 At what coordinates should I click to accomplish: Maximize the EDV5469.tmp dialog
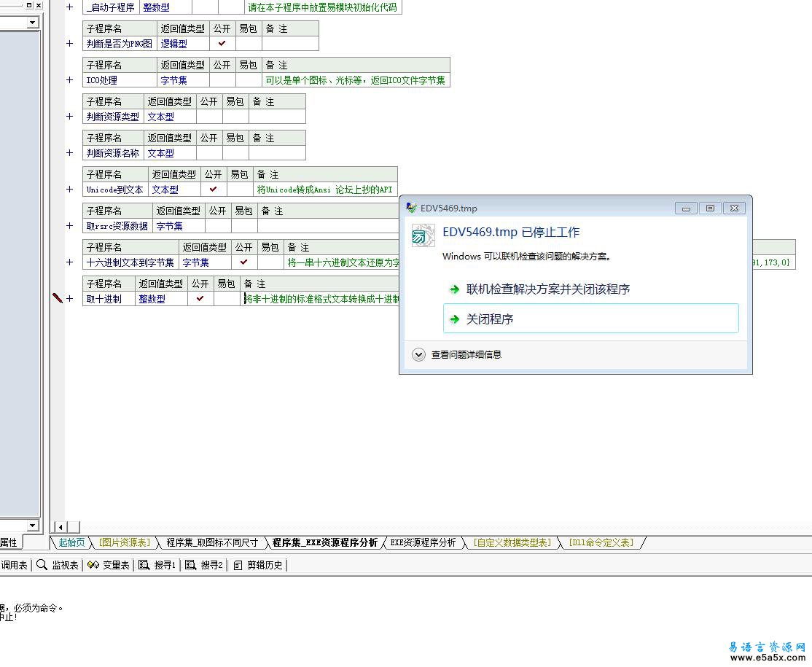[x=710, y=208]
